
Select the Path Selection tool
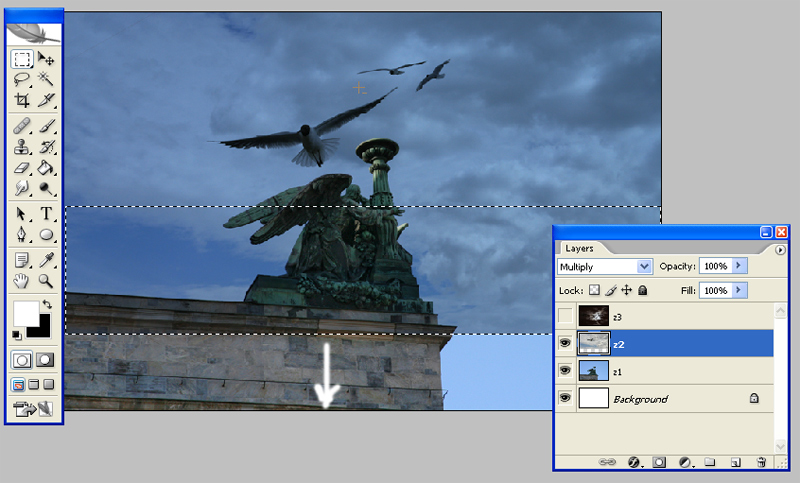21,213
